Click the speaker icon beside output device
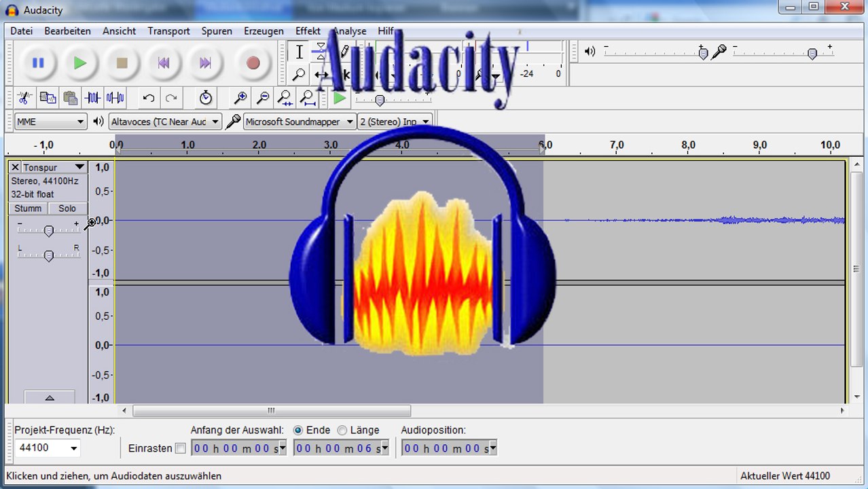This screenshot has height=489, width=868. tap(98, 122)
